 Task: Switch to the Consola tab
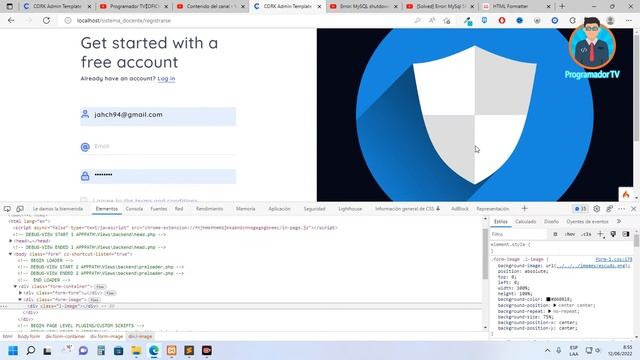[x=134, y=209]
